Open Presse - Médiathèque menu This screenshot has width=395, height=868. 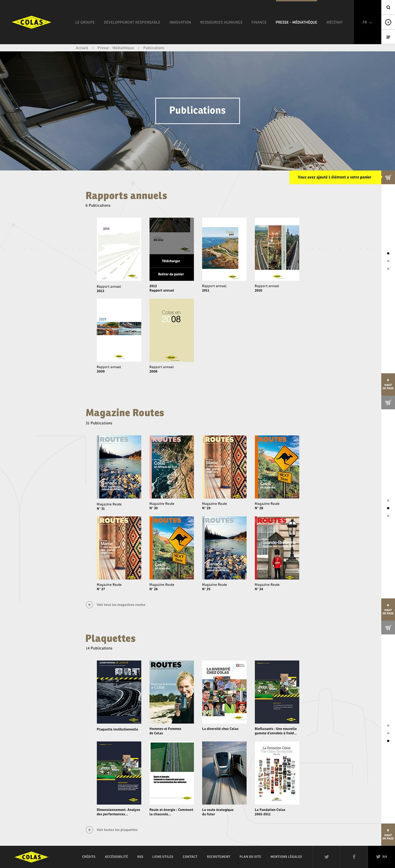pos(296,22)
